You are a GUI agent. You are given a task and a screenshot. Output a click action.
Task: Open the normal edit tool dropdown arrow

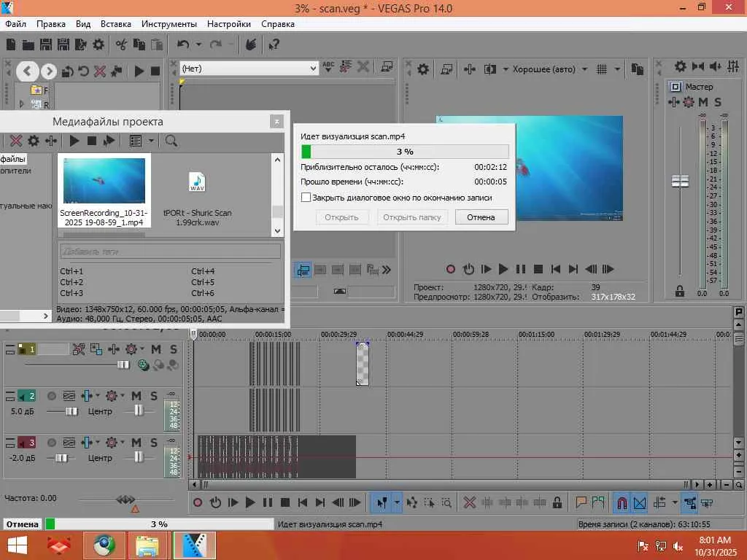(x=397, y=502)
